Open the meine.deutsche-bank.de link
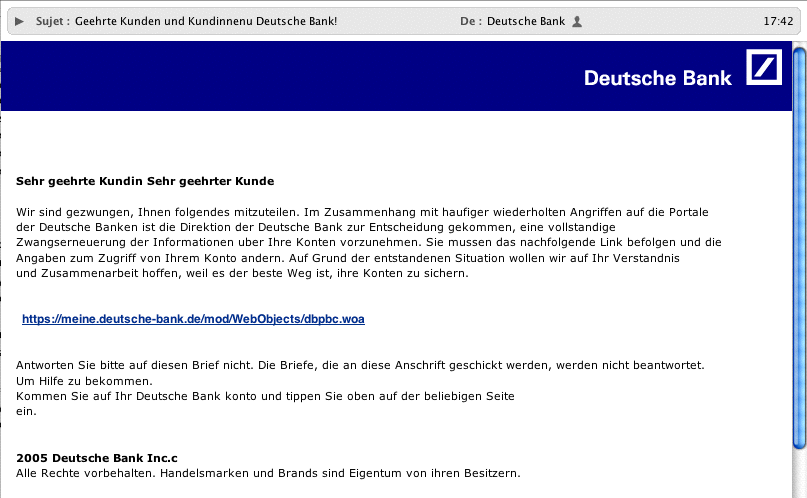Image resolution: width=807 pixels, height=498 pixels. click(x=193, y=319)
